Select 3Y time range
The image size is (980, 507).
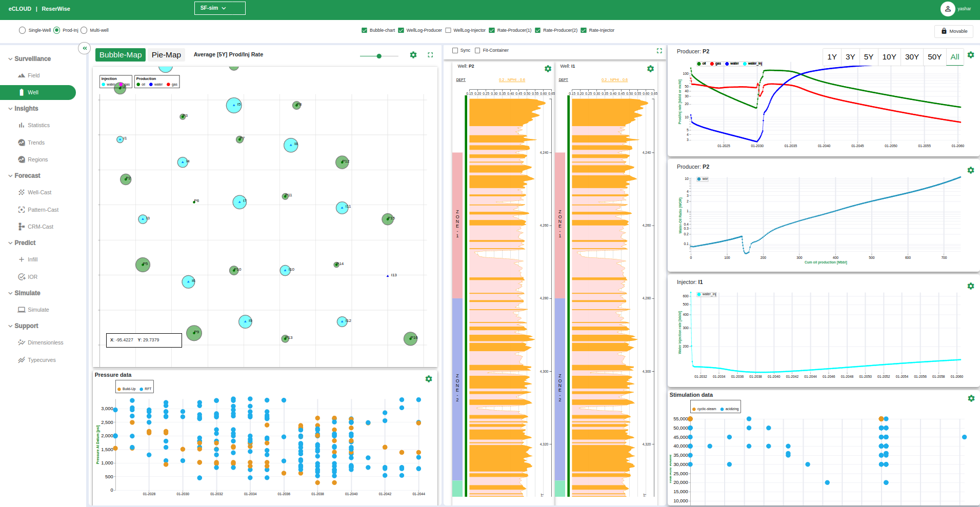(x=850, y=57)
